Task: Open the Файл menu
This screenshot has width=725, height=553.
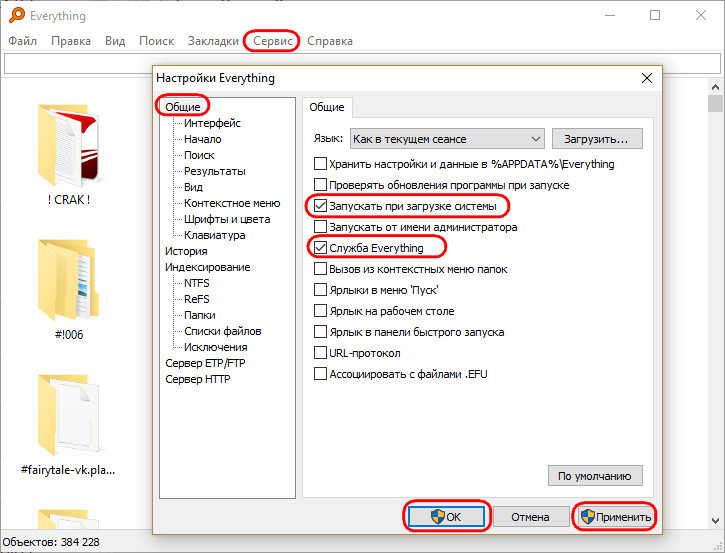Action: tap(22, 41)
